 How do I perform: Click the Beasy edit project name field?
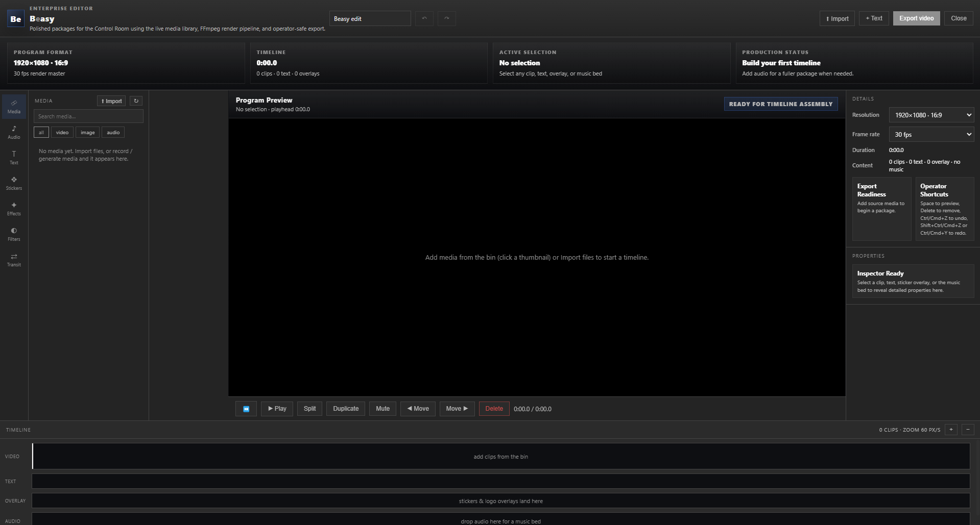pyautogui.click(x=370, y=18)
